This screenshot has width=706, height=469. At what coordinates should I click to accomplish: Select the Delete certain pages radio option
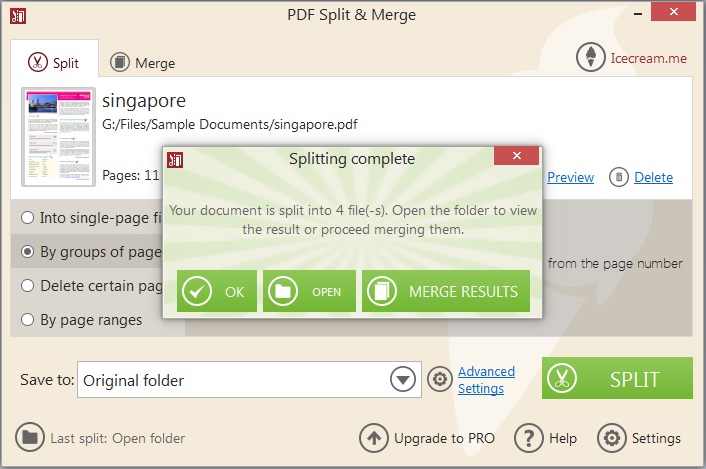click(27, 286)
